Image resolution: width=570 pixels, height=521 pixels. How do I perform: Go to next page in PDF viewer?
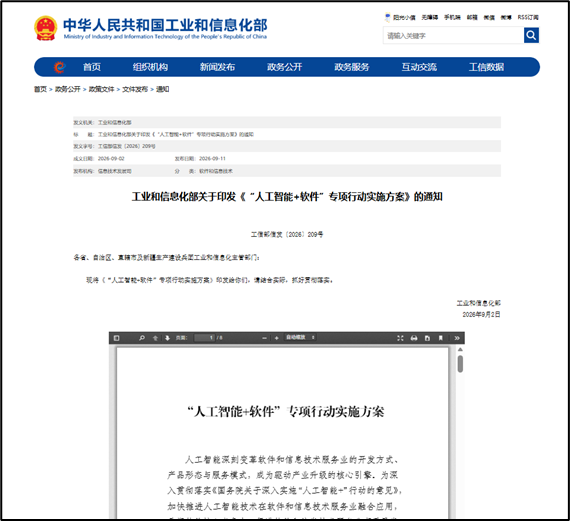167,338
